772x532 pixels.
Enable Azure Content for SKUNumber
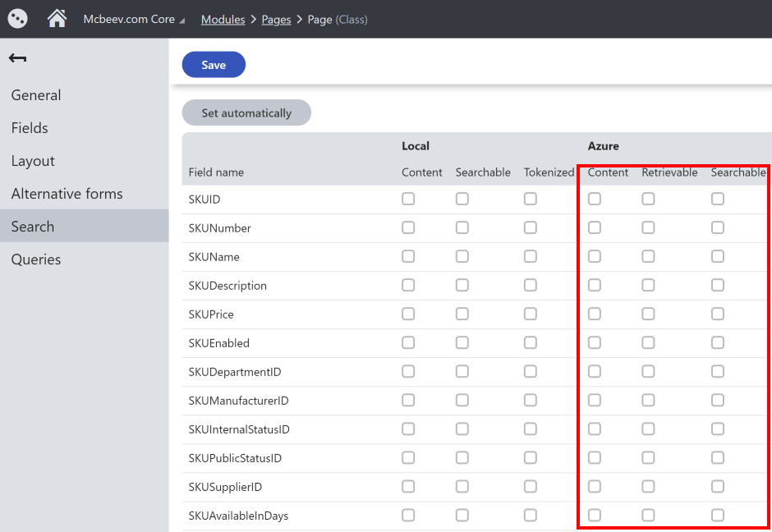595,227
